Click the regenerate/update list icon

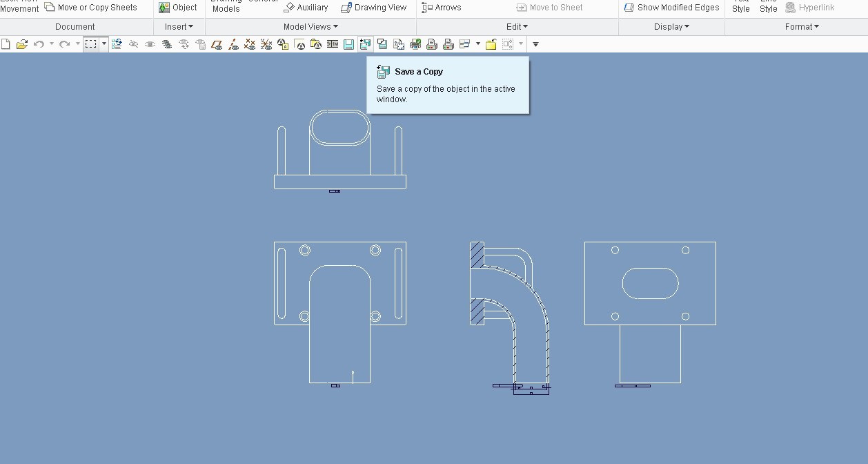(117, 44)
